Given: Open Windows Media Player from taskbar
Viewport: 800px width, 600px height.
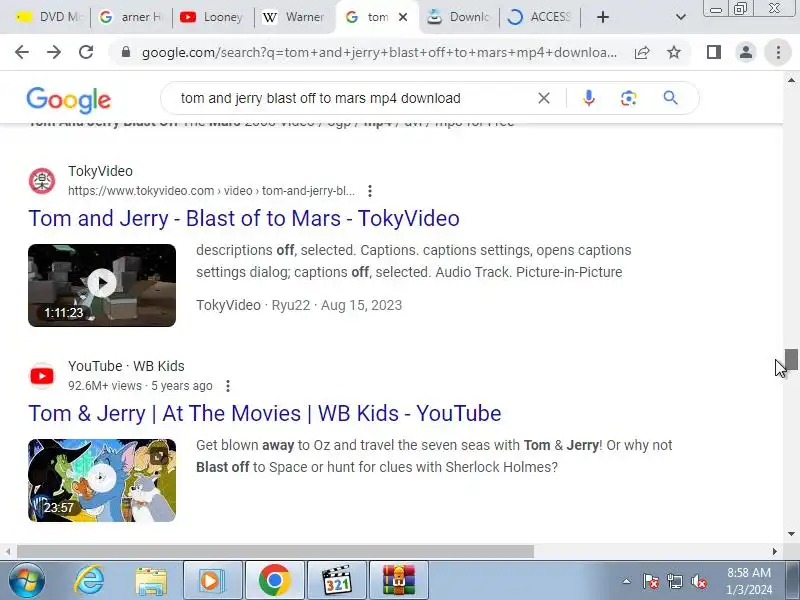Looking at the screenshot, I should (x=212, y=581).
